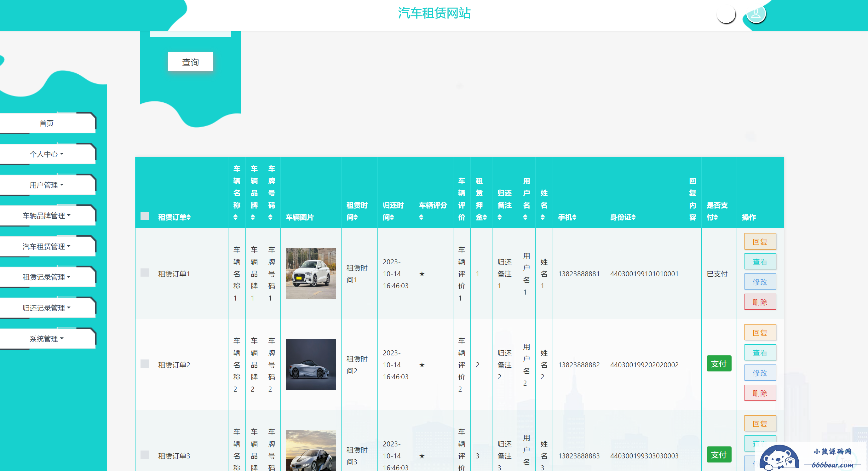Click the 查询 search button
Screen dimensions: 868x471
pyautogui.click(x=190, y=62)
